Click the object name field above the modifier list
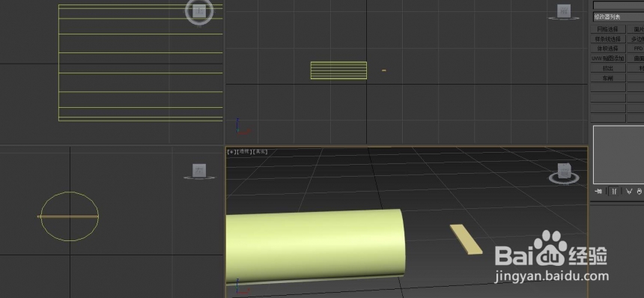This screenshot has width=644, height=298. (x=618, y=5)
